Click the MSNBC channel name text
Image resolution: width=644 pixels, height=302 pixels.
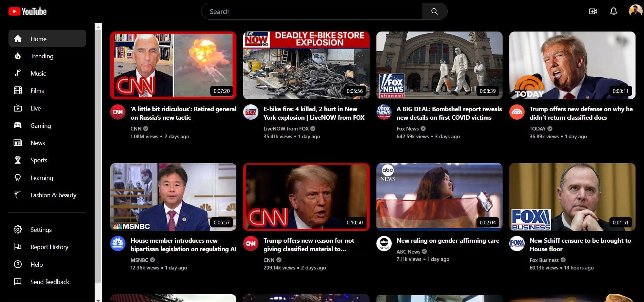tap(139, 260)
